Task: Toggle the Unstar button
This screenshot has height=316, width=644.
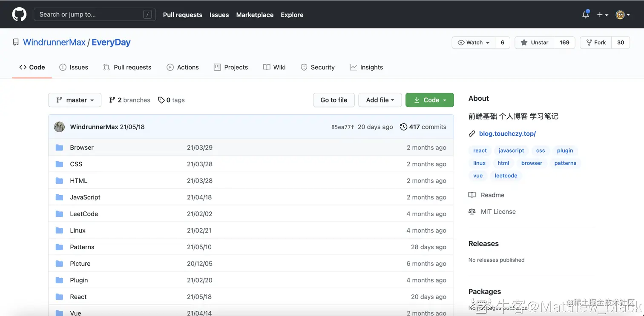Action: pos(535,43)
